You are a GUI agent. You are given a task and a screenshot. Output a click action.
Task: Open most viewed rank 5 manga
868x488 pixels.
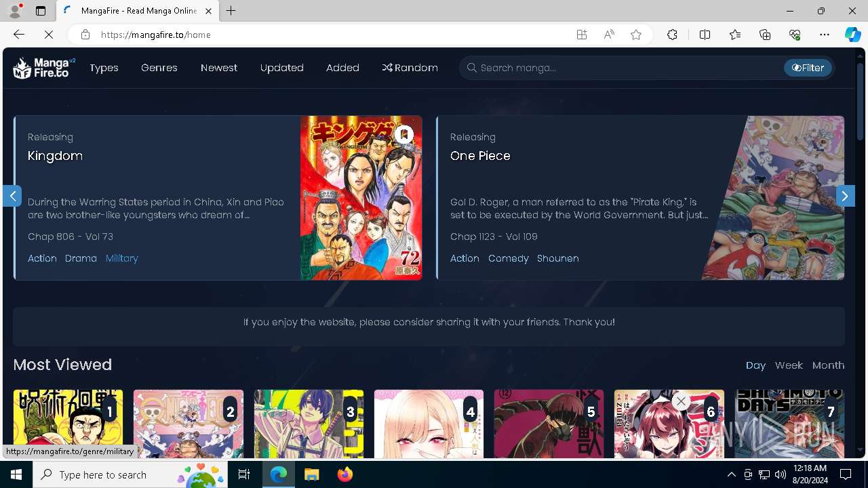549,424
